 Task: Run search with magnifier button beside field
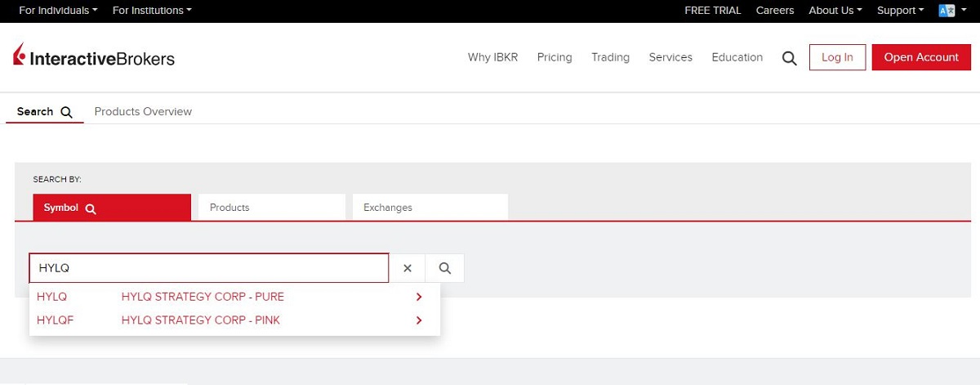tap(445, 268)
